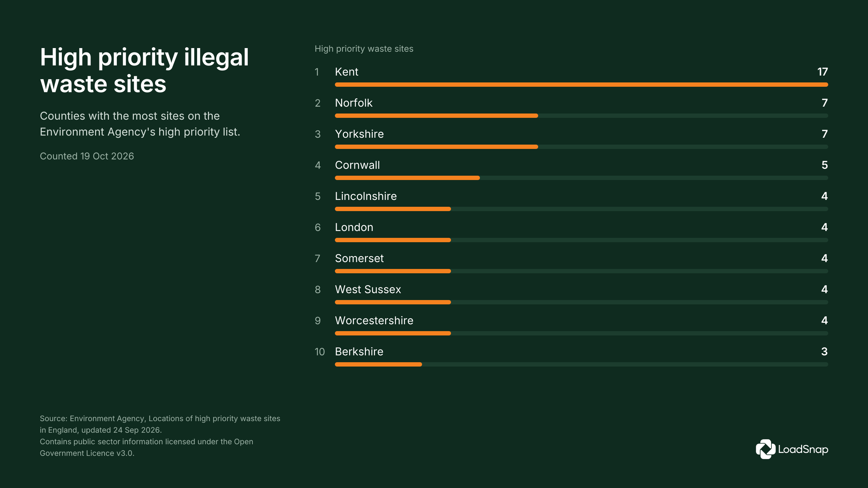868x488 pixels.
Task: Click the orange bar for Somerset
Action: 393,271
